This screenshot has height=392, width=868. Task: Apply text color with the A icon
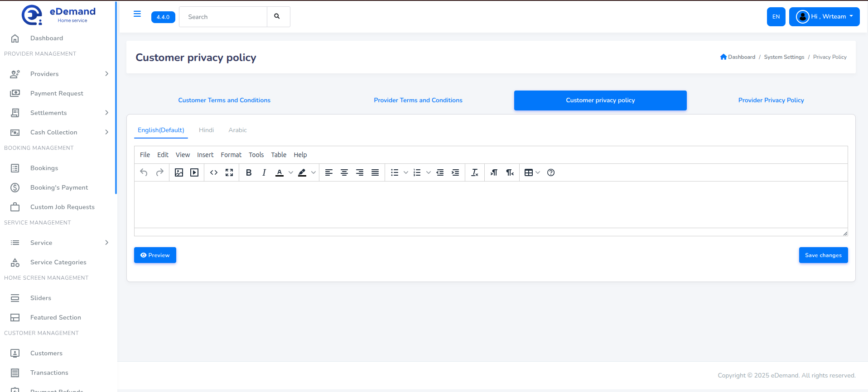pyautogui.click(x=280, y=172)
